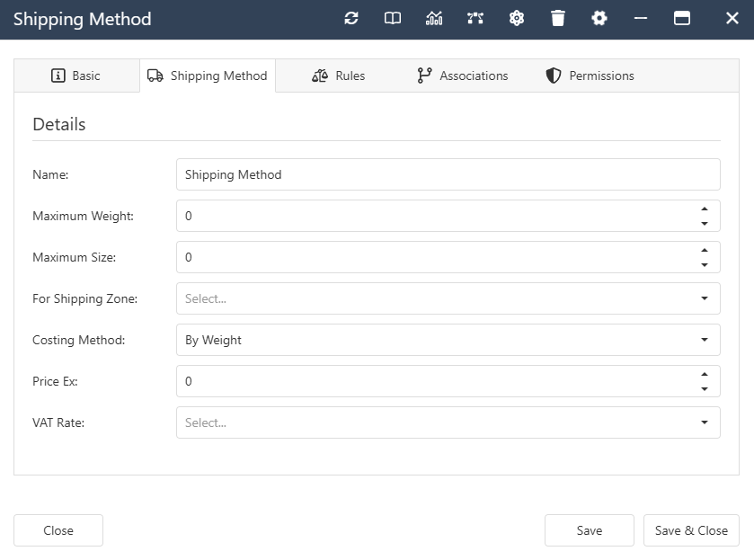Viewport: 754px width, 560px height.
Task: Click the Save & Close button
Action: pyautogui.click(x=691, y=530)
